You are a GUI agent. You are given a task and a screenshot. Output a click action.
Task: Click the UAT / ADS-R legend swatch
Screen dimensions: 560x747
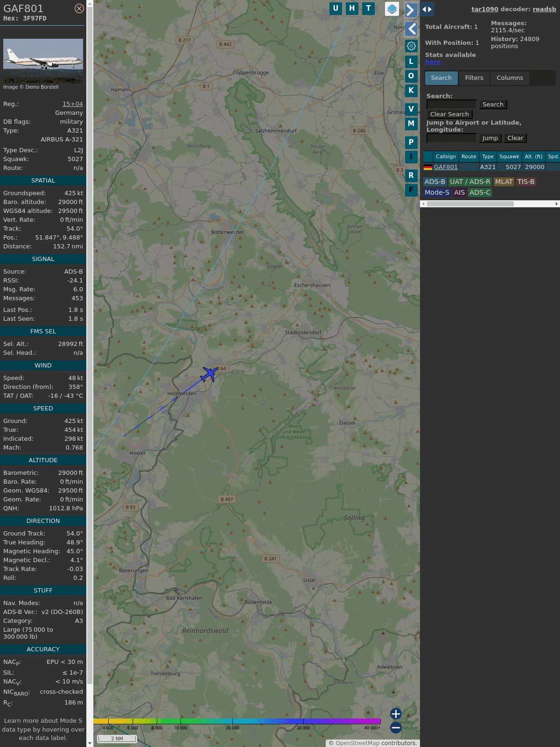(470, 182)
